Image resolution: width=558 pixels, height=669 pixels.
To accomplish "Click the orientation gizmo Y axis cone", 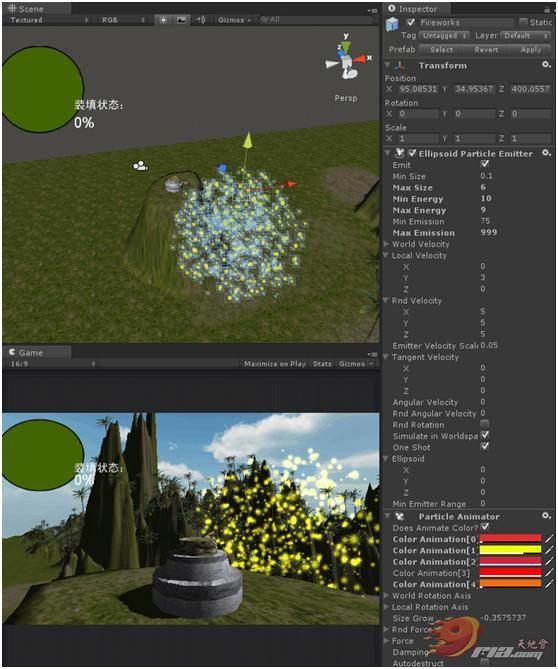I will tap(346, 46).
